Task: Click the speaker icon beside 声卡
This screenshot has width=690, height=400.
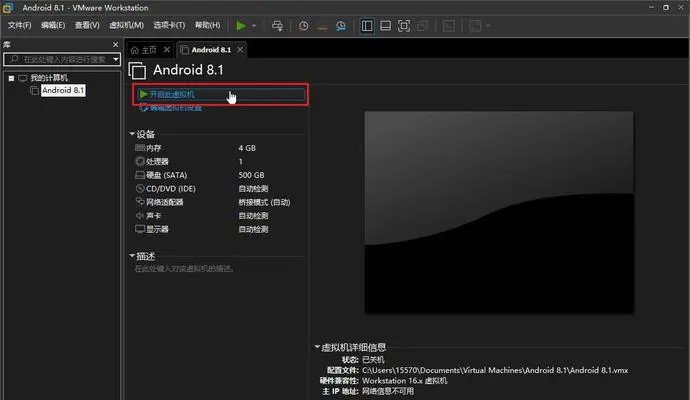Action: (140, 216)
